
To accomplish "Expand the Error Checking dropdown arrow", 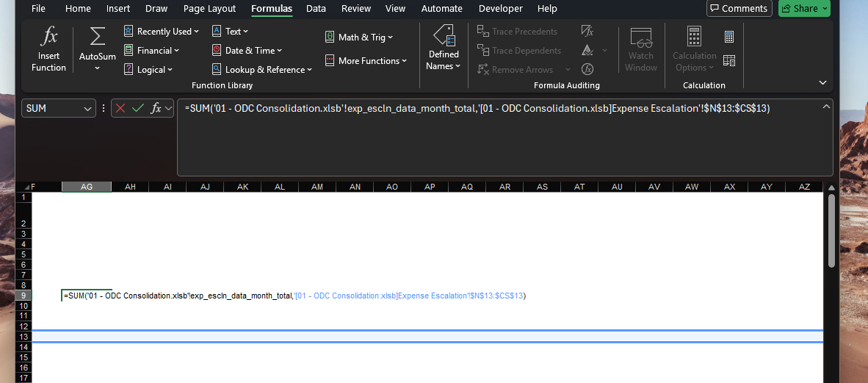I will tap(604, 51).
